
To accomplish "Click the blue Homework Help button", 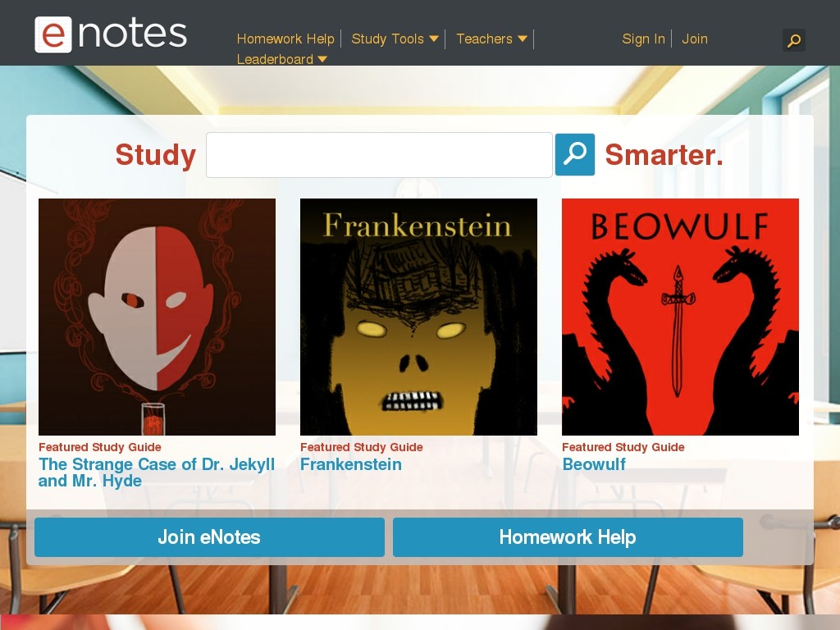I will (x=568, y=537).
